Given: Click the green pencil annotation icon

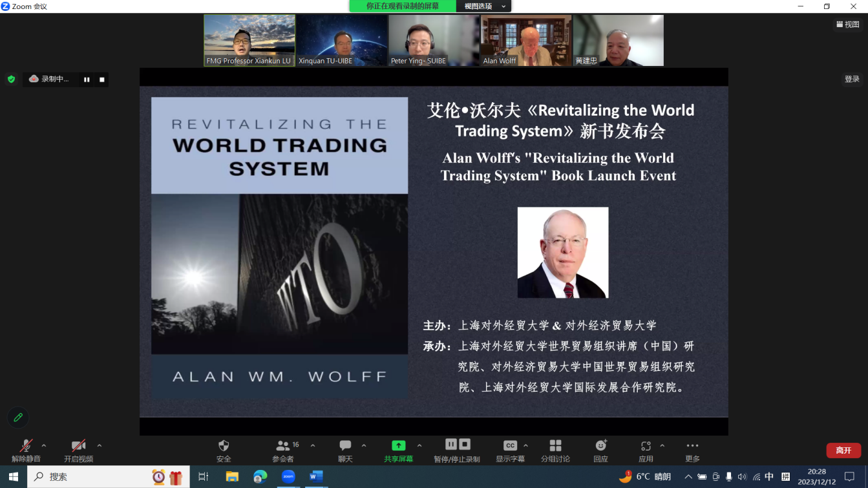Looking at the screenshot, I should click(x=18, y=418).
